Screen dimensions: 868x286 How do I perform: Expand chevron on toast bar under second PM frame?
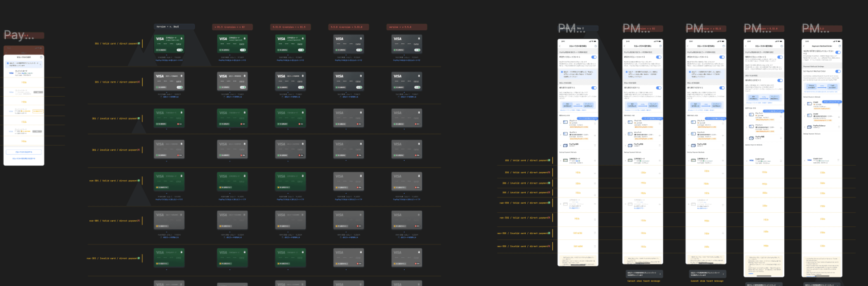[660, 274]
